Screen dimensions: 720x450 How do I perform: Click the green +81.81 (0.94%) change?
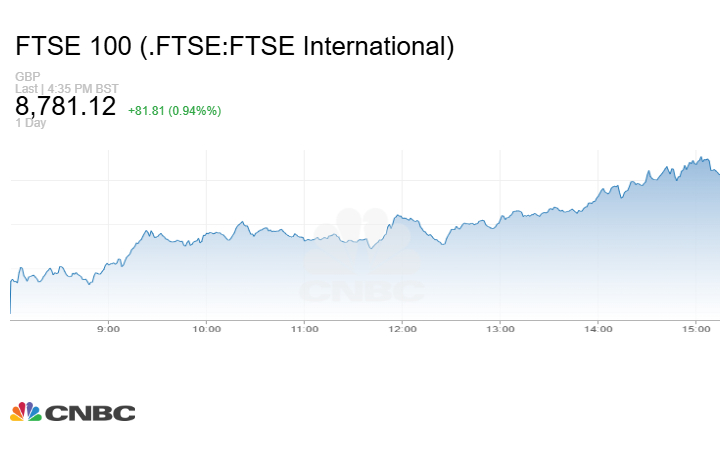(x=174, y=110)
